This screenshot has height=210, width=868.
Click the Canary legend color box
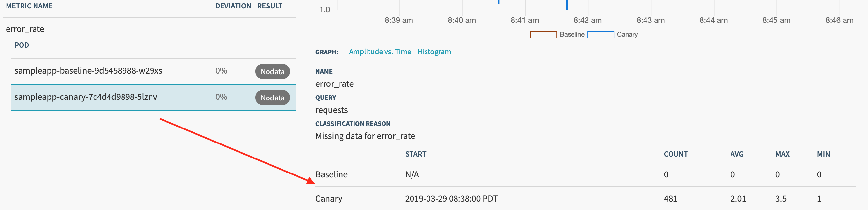click(601, 34)
